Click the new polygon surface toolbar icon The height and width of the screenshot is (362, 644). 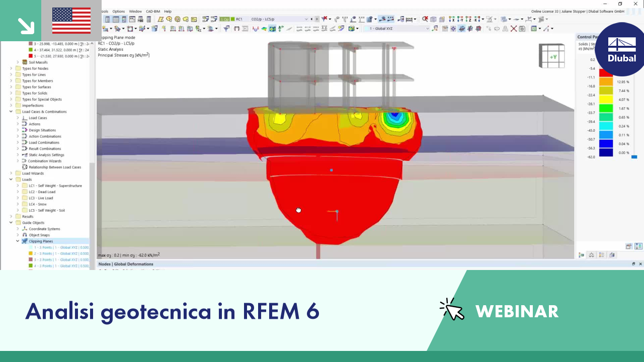click(161, 19)
